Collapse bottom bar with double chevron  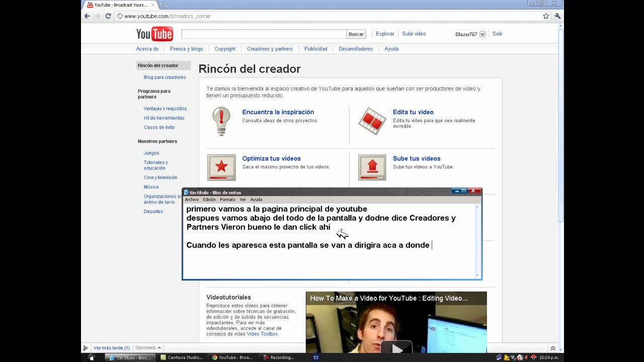pyautogui.click(x=553, y=348)
